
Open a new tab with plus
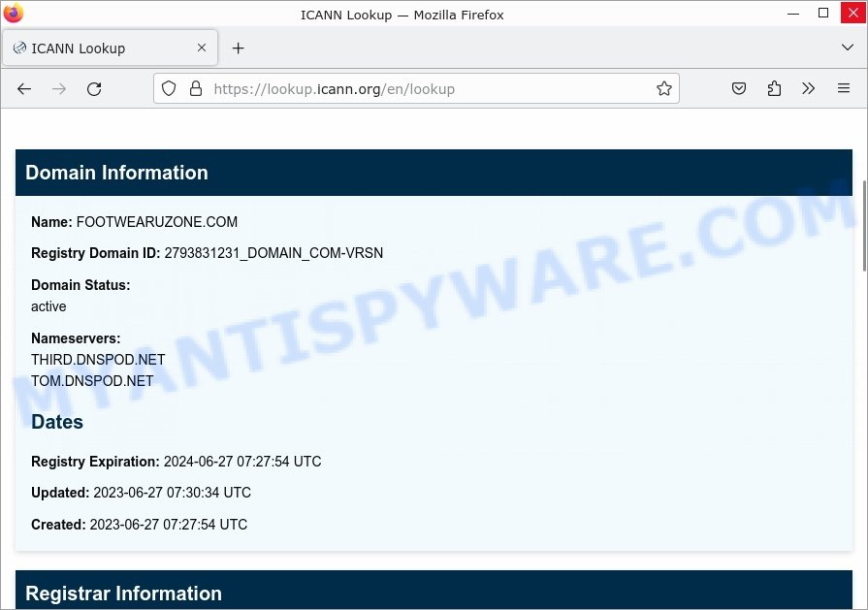pos(238,48)
